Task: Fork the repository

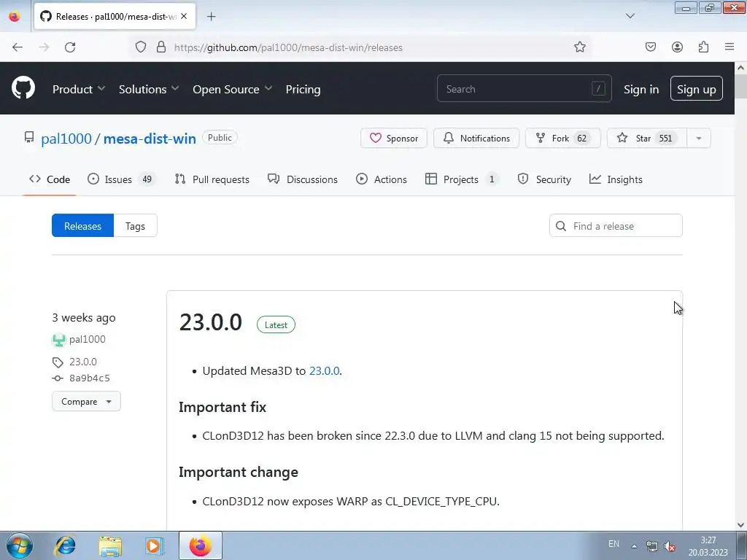Action: [562, 138]
